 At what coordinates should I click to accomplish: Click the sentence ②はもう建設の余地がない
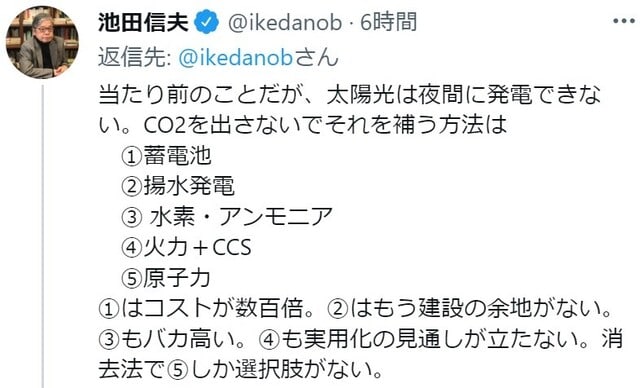click(x=465, y=308)
